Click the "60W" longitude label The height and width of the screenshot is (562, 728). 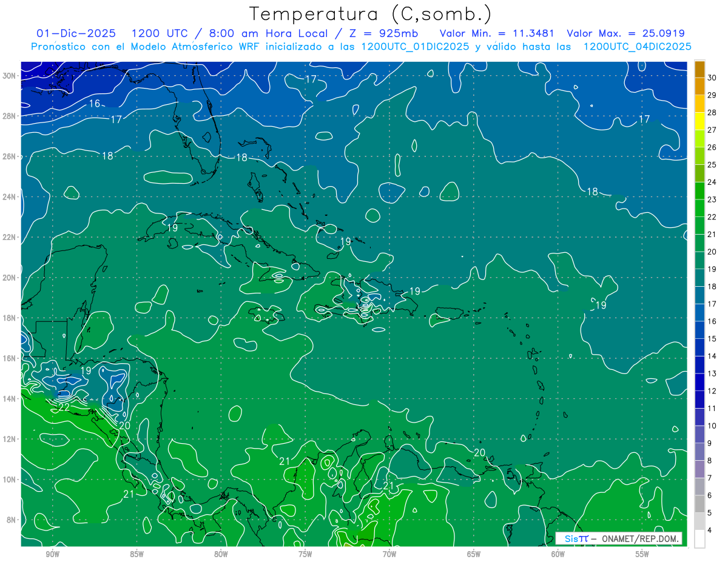tap(558, 554)
